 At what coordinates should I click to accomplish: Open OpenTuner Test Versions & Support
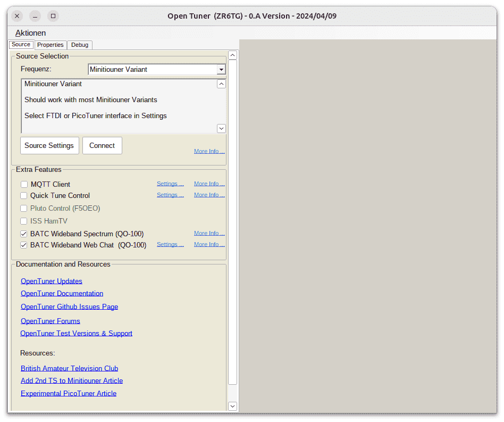click(x=76, y=333)
